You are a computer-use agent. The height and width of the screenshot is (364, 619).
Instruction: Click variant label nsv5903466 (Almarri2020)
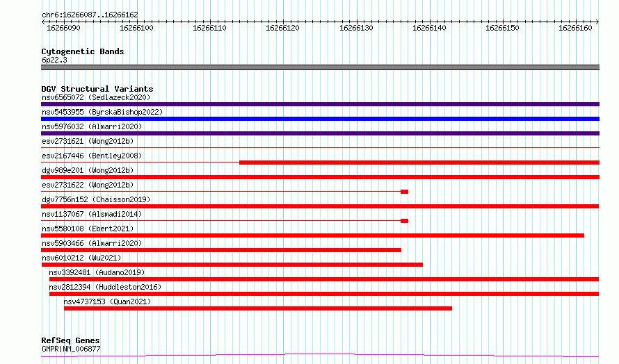[92, 243]
